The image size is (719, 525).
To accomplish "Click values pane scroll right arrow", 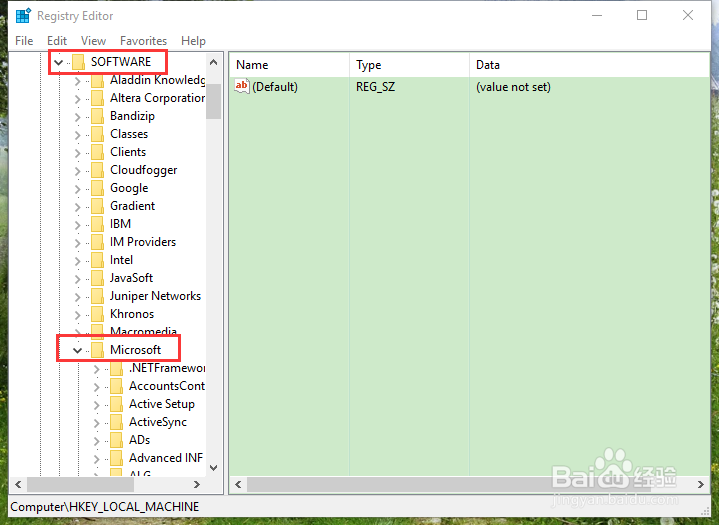I will click(700, 484).
